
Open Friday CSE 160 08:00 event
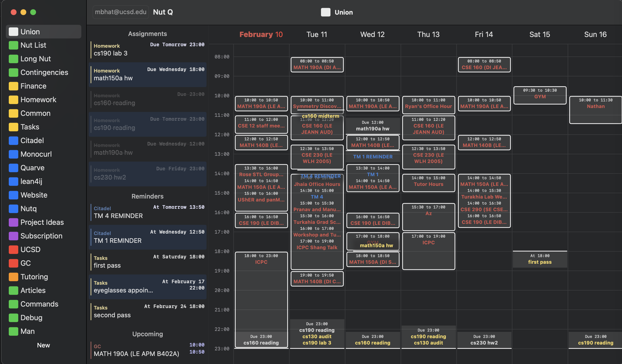coord(484,65)
